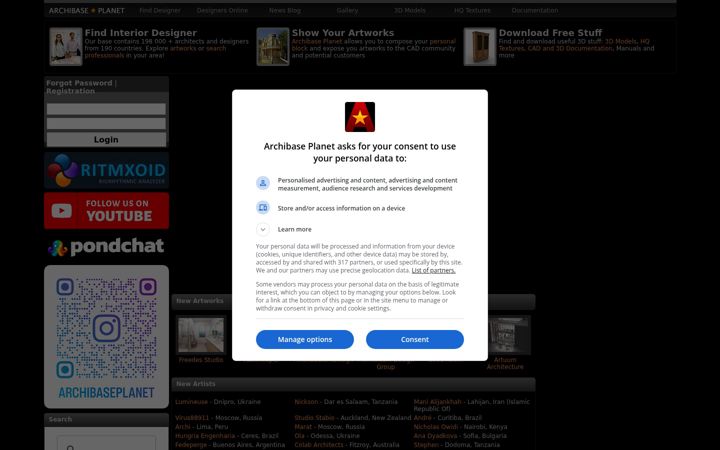
Task: Open artist Colab Architects link
Action: click(319, 445)
